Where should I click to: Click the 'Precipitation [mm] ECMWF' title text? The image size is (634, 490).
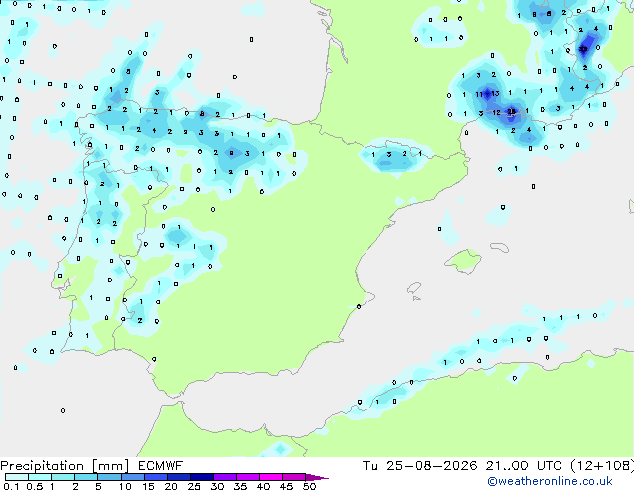91,466
